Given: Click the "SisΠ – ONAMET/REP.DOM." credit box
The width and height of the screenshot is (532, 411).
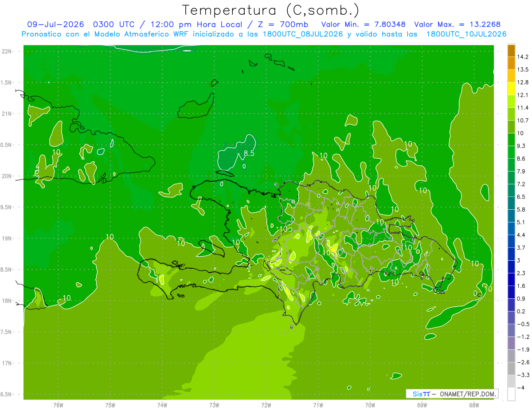Looking at the screenshot, I should tap(452, 394).
